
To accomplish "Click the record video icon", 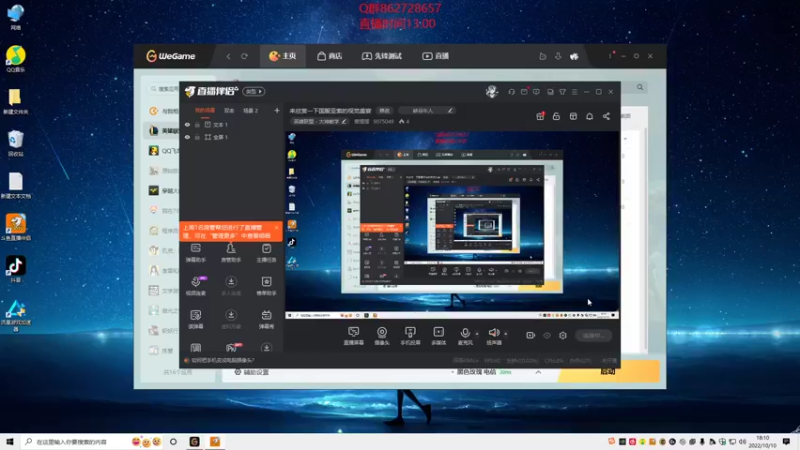I will [x=531, y=335].
